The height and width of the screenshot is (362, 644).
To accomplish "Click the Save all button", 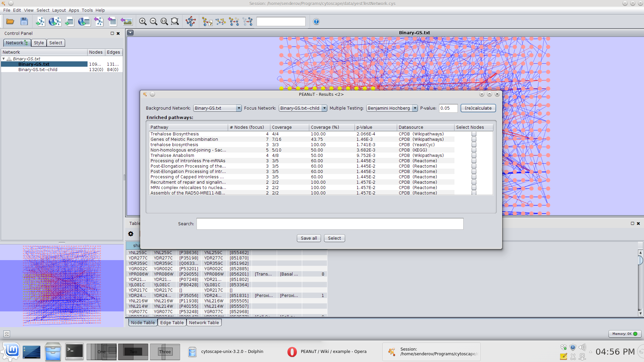I will point(309,238).
